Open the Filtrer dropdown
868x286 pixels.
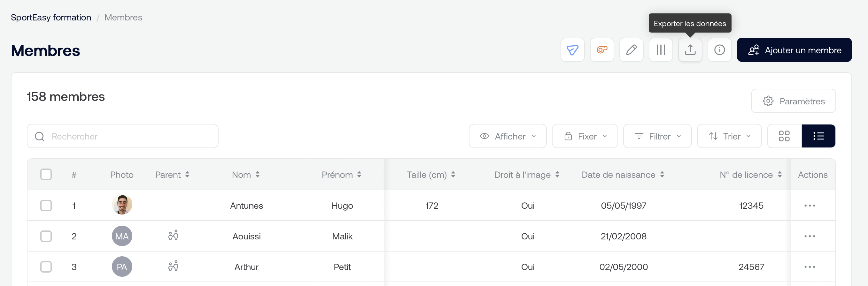pos(657,136)
